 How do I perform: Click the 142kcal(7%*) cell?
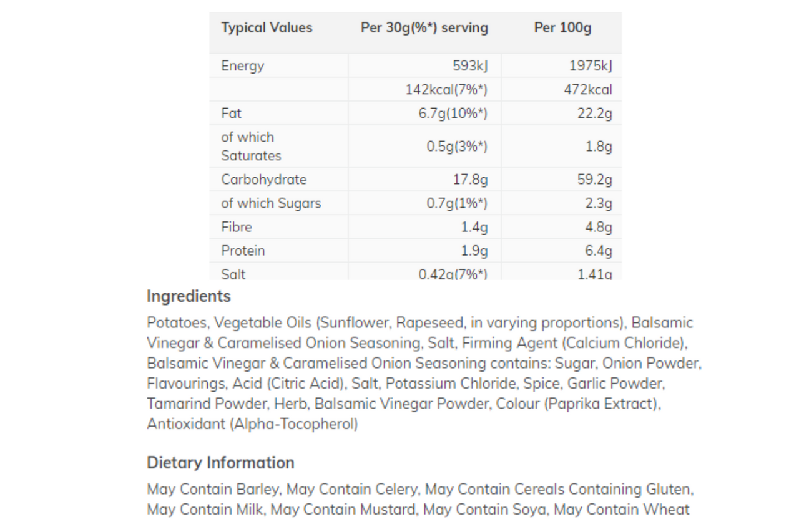tap(446, 90)
